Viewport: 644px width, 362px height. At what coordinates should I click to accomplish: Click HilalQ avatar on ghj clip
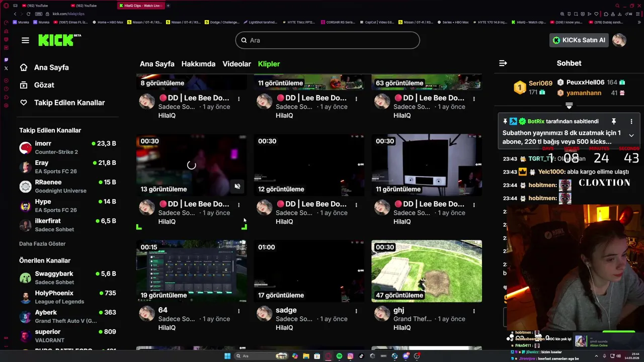(x=382, y=313)
